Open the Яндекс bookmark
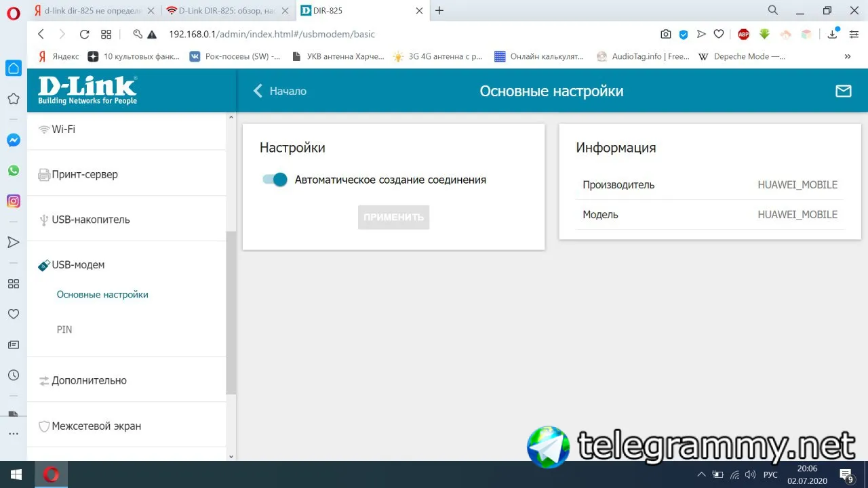The width and height of the screenshot is (868, 488). point(58,57)
